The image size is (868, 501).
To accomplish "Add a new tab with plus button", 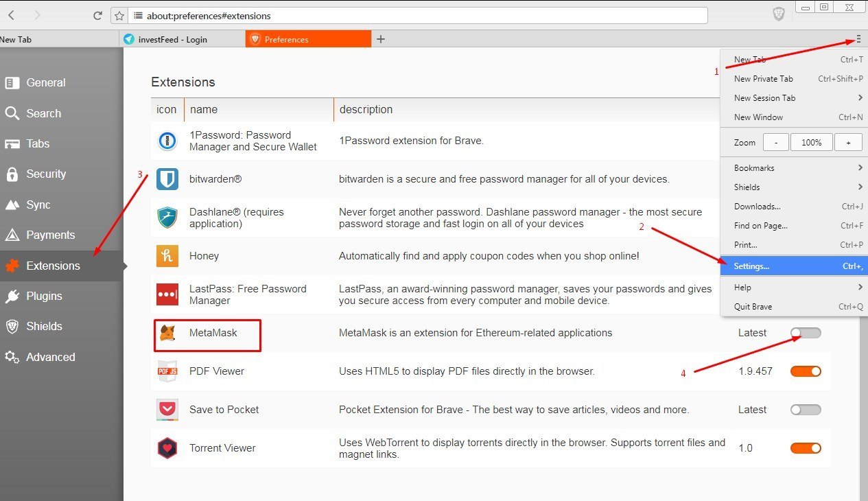I will (381, 39).
